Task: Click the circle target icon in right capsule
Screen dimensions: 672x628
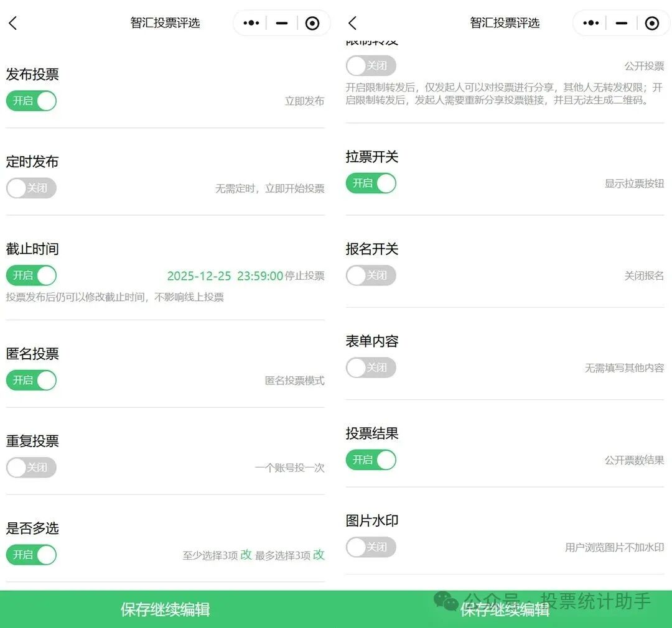Action: [x=651, y=22]
